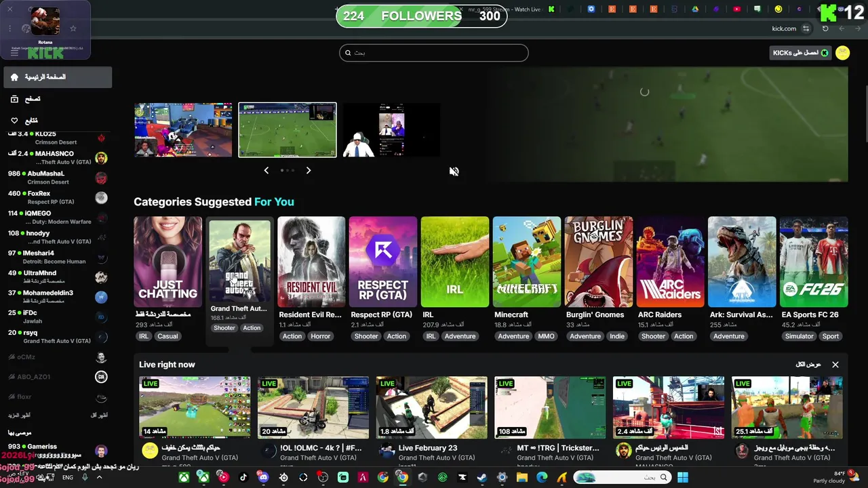Click the search field in the top bar
Image resolution: width=868 pixels, height=488 pixels.
(x=434, y=53)
